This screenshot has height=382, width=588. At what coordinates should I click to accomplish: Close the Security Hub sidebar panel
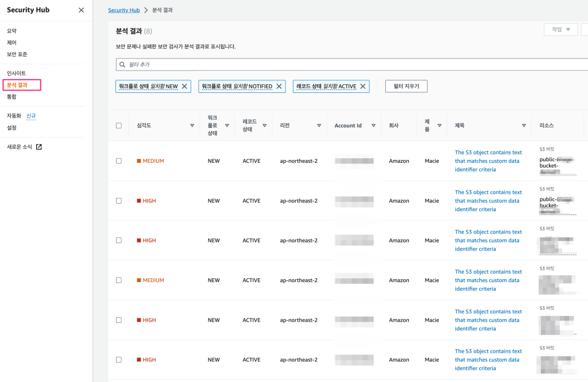[81, 10]
